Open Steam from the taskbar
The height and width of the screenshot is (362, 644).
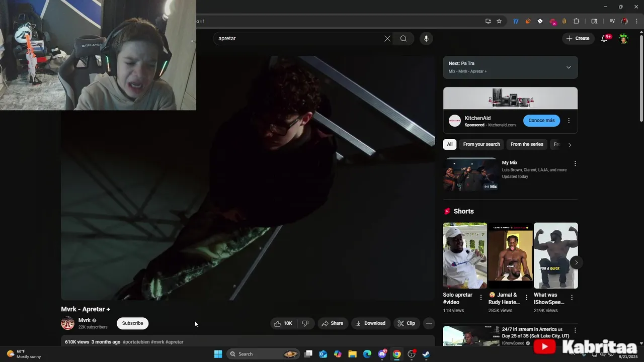[426, 354]
